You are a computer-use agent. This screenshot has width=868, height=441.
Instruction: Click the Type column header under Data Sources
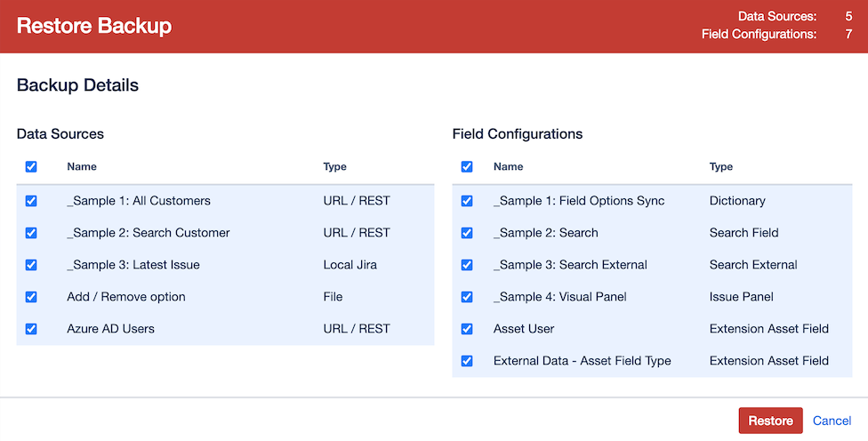click(x=334, y=167)
